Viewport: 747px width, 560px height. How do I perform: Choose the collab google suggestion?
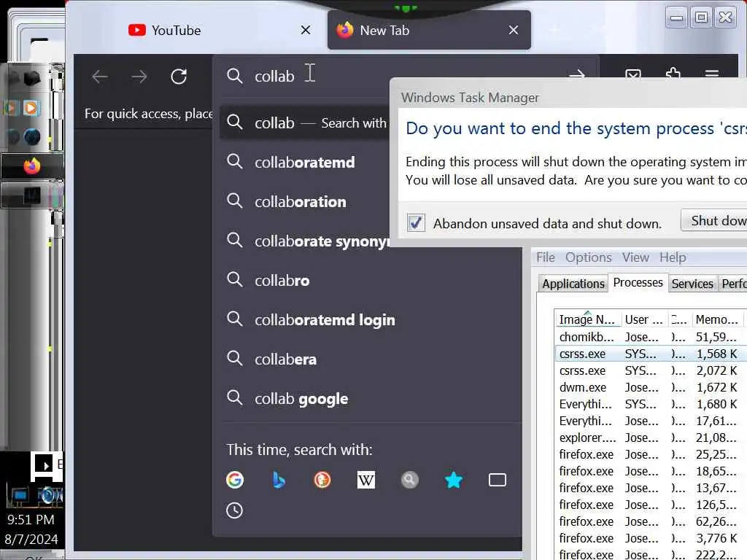[x=371, y=399]
